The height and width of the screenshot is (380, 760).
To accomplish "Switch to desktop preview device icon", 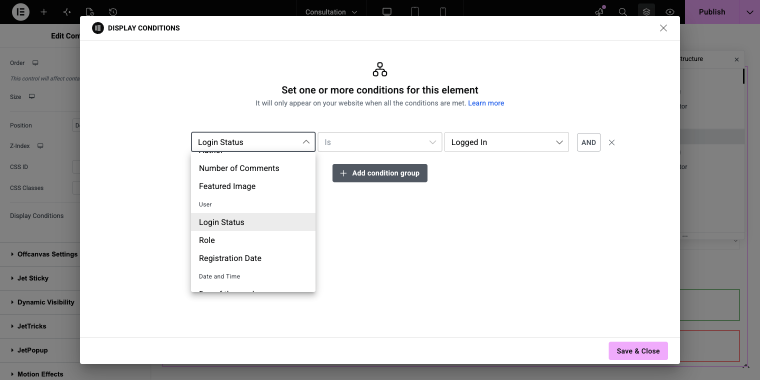I will point(387,12).
